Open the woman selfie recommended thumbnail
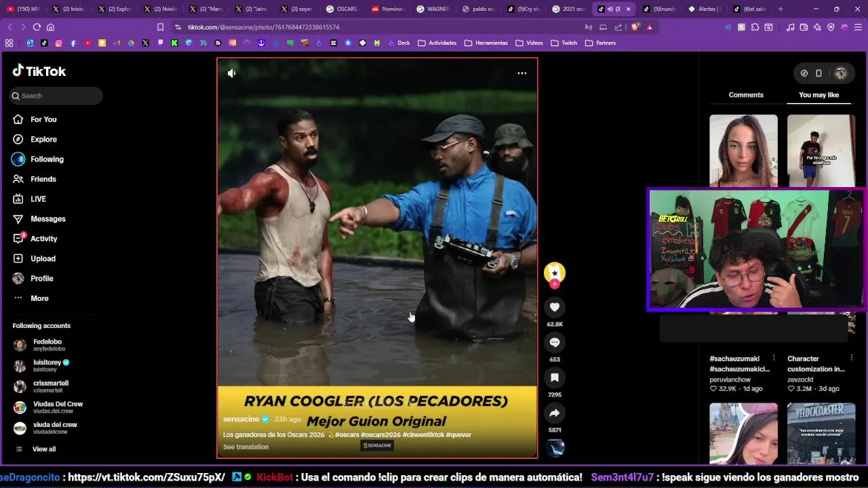The width and height of the screenshot is (868, 488). point(743,150)
